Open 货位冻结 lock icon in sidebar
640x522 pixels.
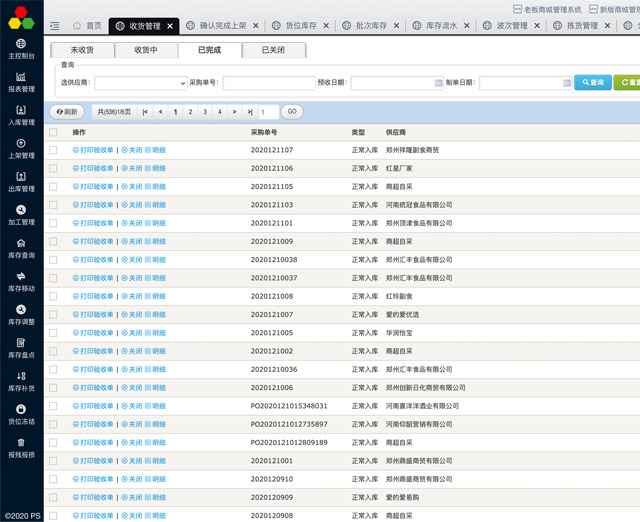pos(21,414)
